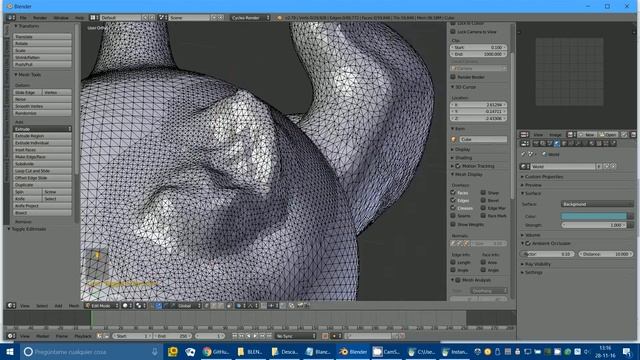640x360 pixels.
Task: Toggle the Creases overlay checkbox
Action: pos(453,208)
